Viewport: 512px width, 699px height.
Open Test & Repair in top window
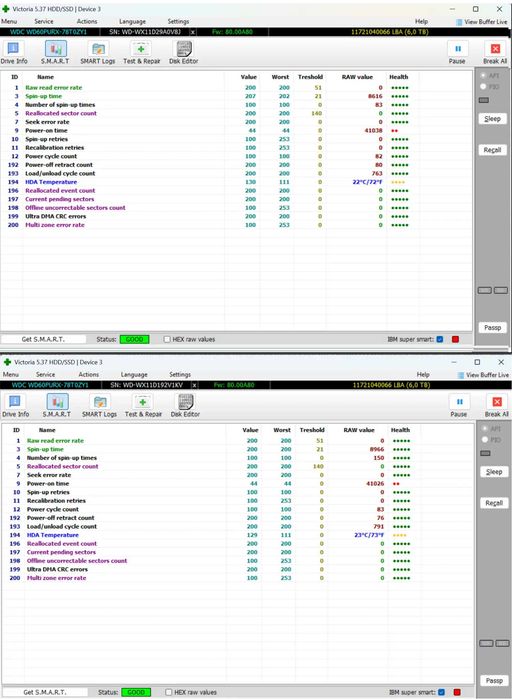click(141, 53)
